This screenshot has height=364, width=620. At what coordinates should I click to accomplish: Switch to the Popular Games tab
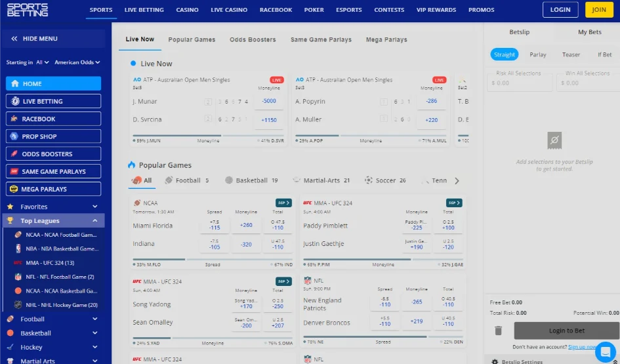click(192, 39)
